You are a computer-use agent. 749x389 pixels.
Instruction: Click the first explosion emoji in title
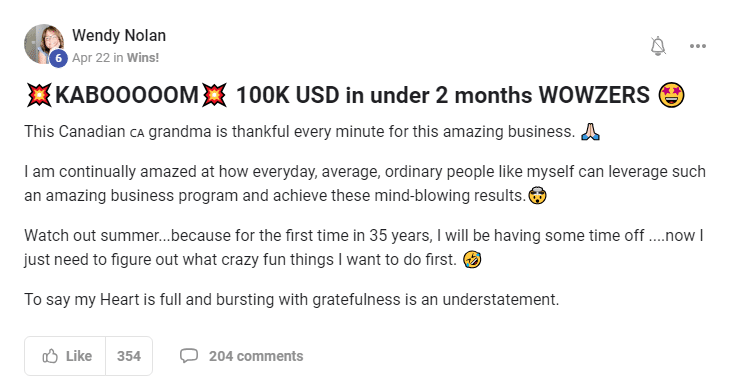(x=39, y=95)
